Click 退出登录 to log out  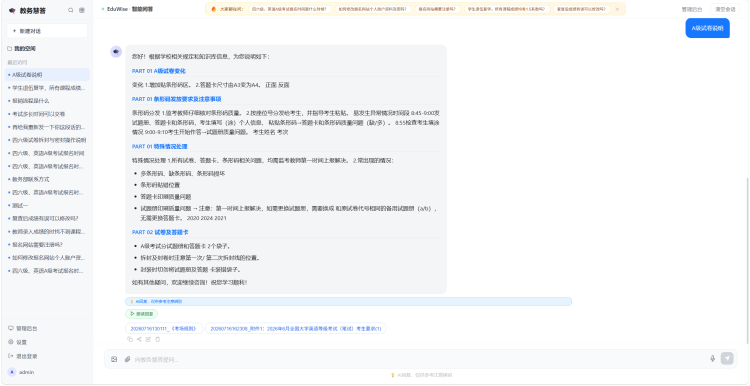click(x=23, y=356)
